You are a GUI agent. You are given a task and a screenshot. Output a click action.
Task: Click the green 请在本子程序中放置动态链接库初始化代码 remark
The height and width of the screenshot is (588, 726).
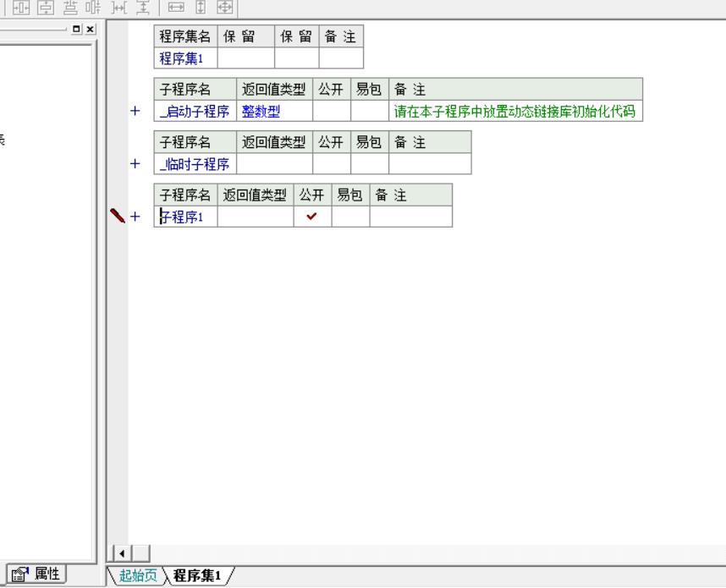click(514, 111)
